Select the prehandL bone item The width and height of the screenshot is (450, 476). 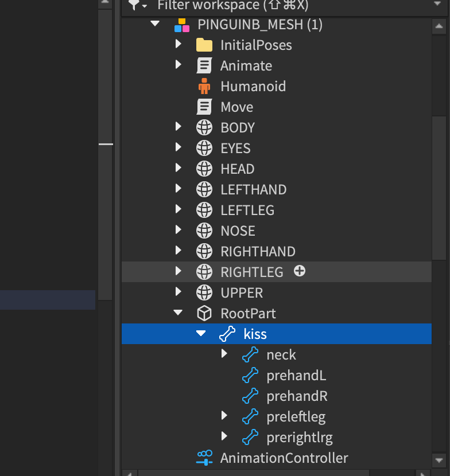[x=296, y=376]
